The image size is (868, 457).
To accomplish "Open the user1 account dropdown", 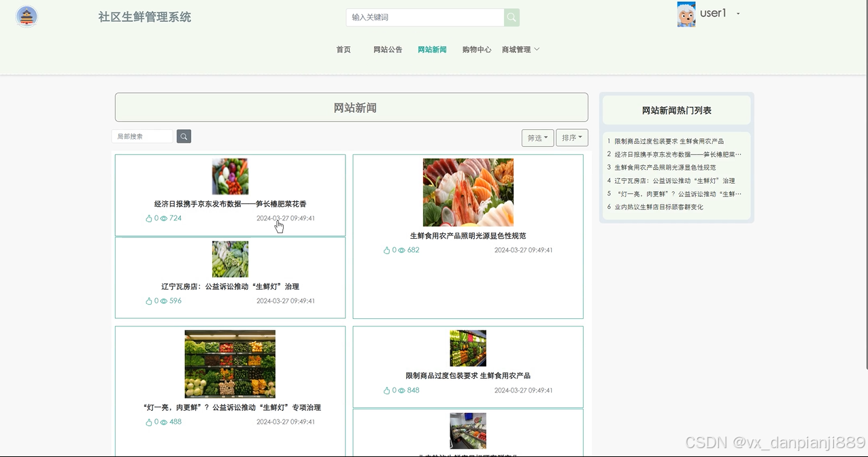I will (x=720, y=13).
